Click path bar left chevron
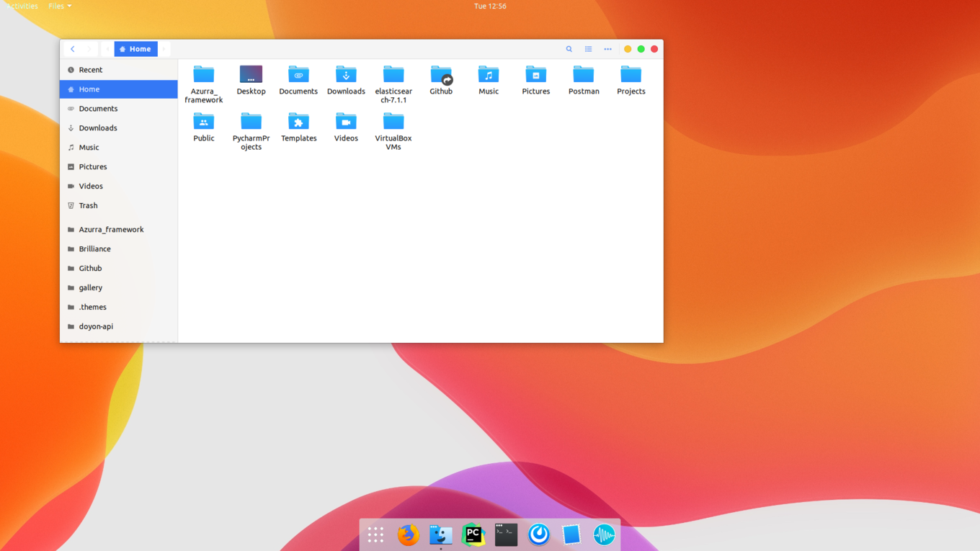Screen dimensions: 980x551 pyautogui.click(x=107, y=49)
